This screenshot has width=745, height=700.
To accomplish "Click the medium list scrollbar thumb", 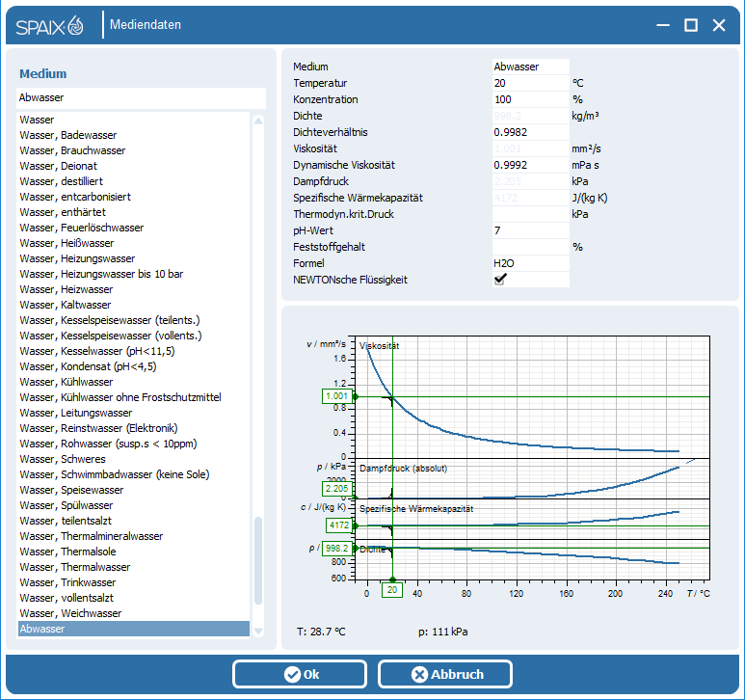I will click(258, 561).
